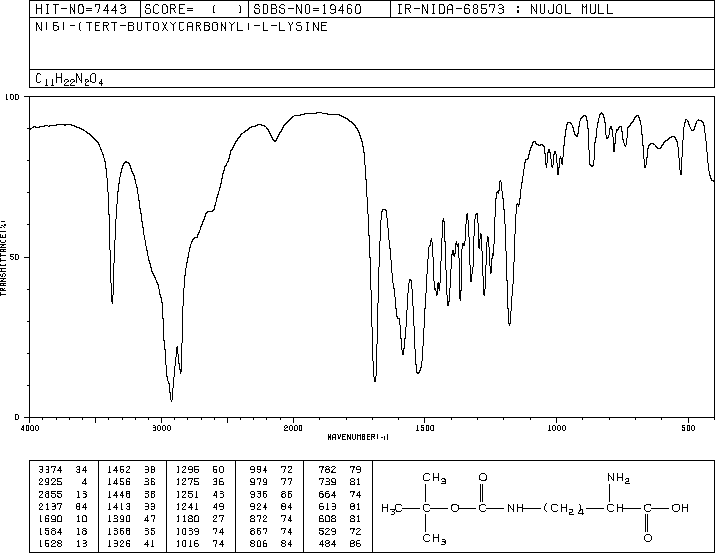Click peak table entry 2855
This screenshot has height=553, width=715.
click(62, 494)
